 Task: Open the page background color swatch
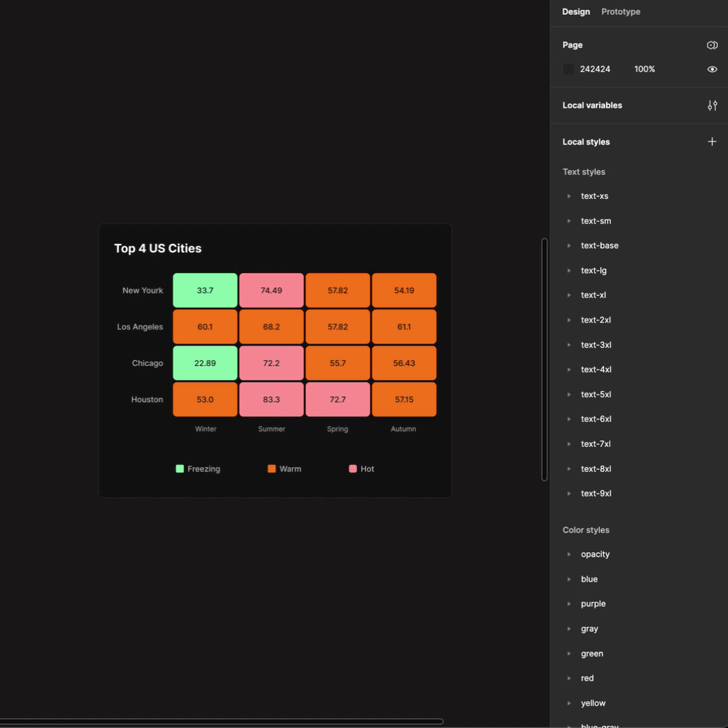(x=568, y=69)
